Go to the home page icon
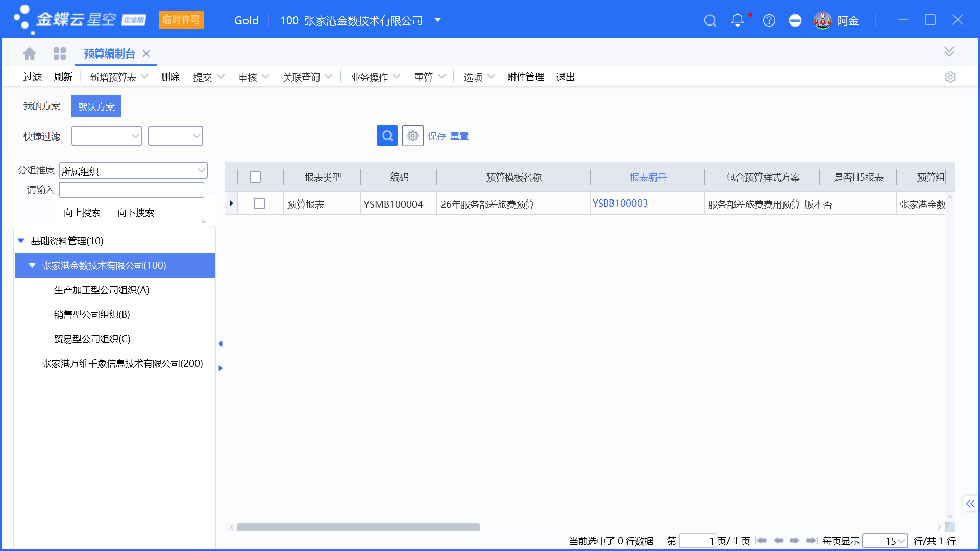Image resolution: width=980 pixels, height=551 pixels. [30, 54]
